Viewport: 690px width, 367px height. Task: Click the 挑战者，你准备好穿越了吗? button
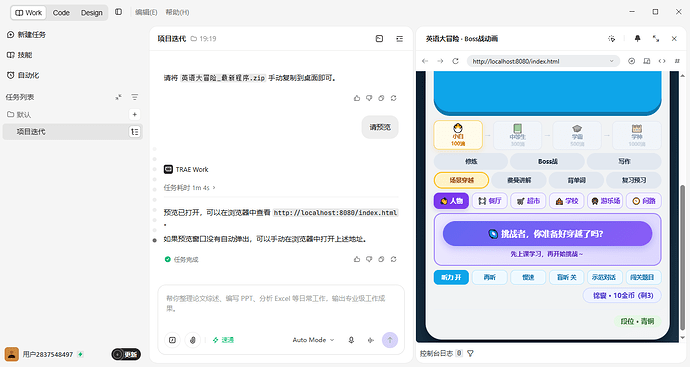[547, 234]
